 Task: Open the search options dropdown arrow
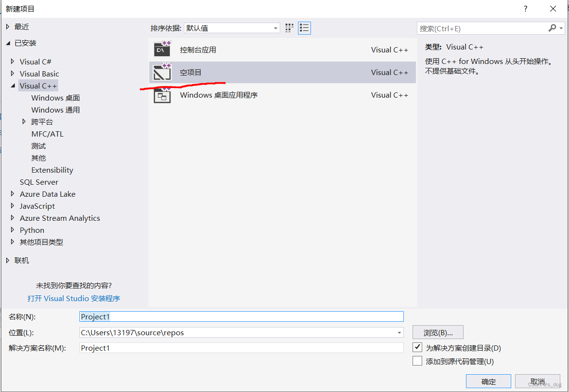coord(561,28)
